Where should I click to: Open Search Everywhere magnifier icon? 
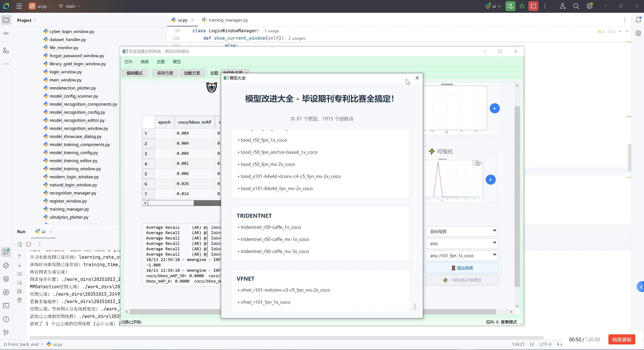576,6
